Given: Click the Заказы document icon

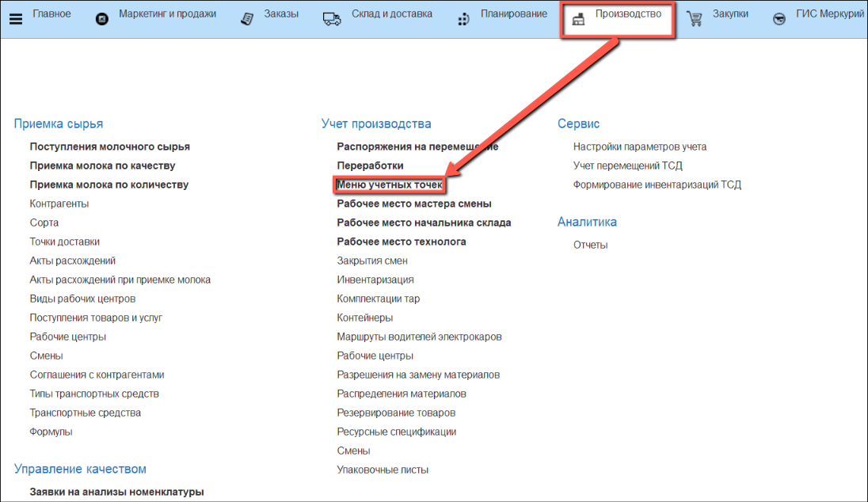Looking at the screenshot, I should (248, 19).
